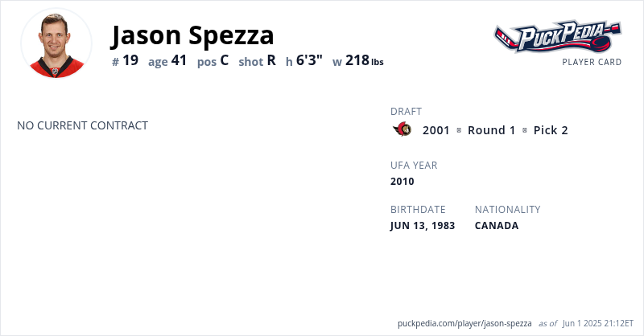
Task: Click Jason Spezza's headshot photo
Action: click(56, 43)
